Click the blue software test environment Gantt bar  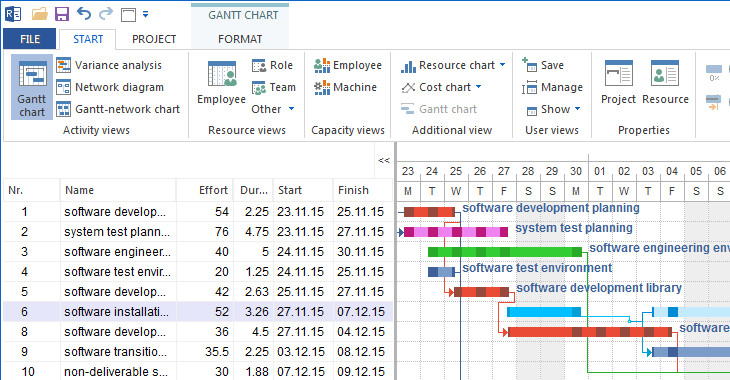click(441, 272)
